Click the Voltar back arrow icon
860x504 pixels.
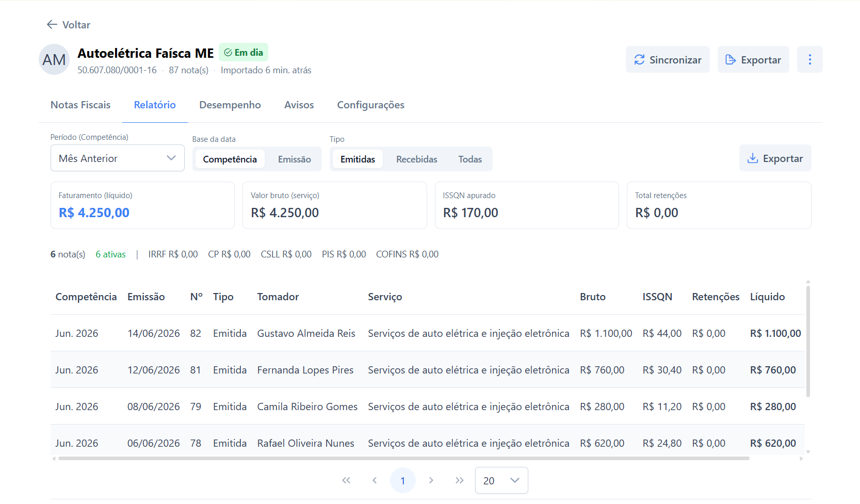[x=52, y=24]
